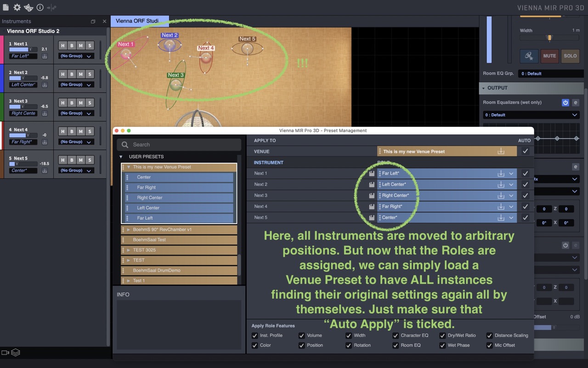Click the search magnifier icon in Preset Management
This screenshot has height=368, width=588.
point(125,144)
